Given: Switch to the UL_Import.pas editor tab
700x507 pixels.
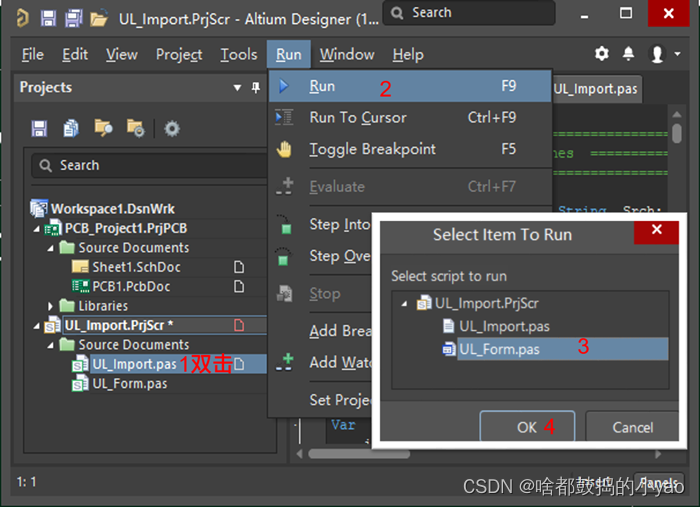Looking at the screenshot, I should point(595,89).
